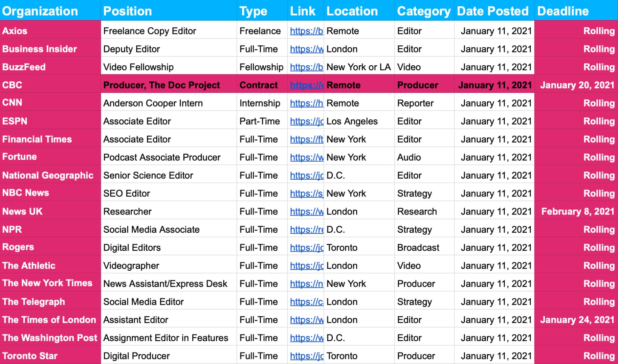
Task: Select the February 8, 2021 deadline cell
Action: 577,211
